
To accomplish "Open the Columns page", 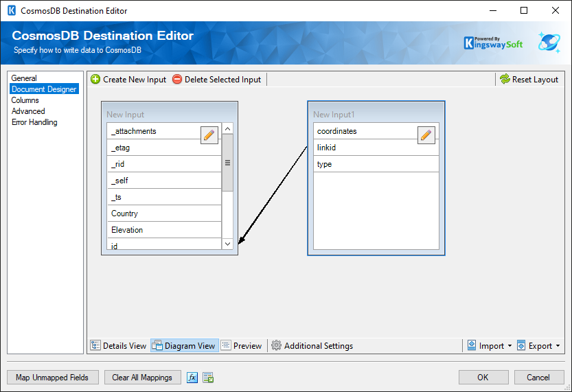I will coord(25,100).
